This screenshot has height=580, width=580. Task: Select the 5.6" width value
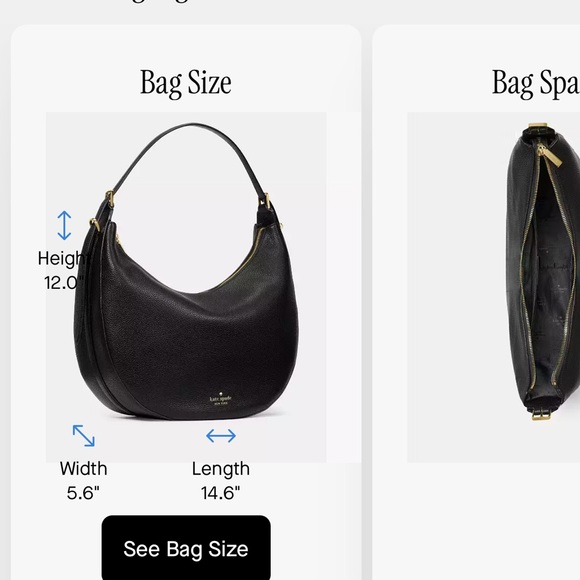[83, 493]
